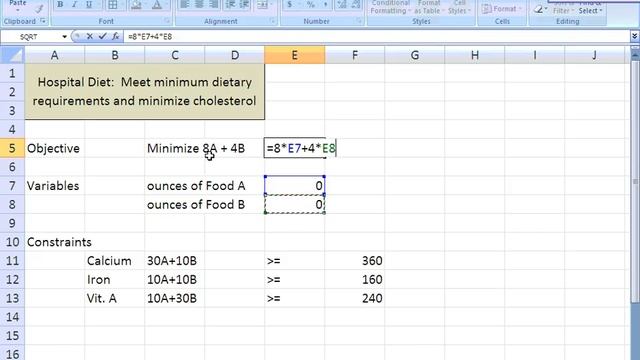This screenshot has height=360, width=640.
Task: Select row 11 header
Action: tap(12, 261)
